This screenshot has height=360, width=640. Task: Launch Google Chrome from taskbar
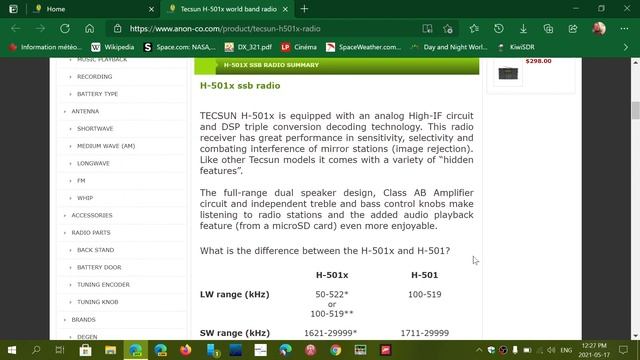tap(336, 350)
